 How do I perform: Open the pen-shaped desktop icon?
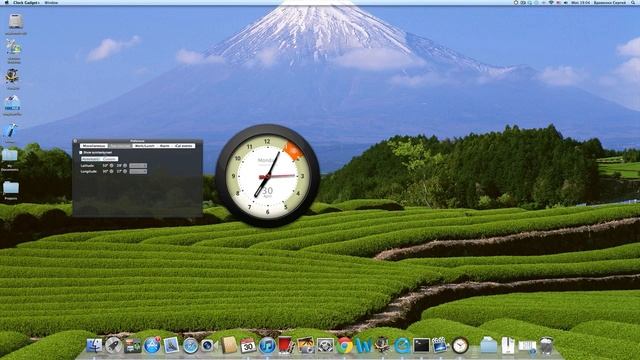pos(10,131)
